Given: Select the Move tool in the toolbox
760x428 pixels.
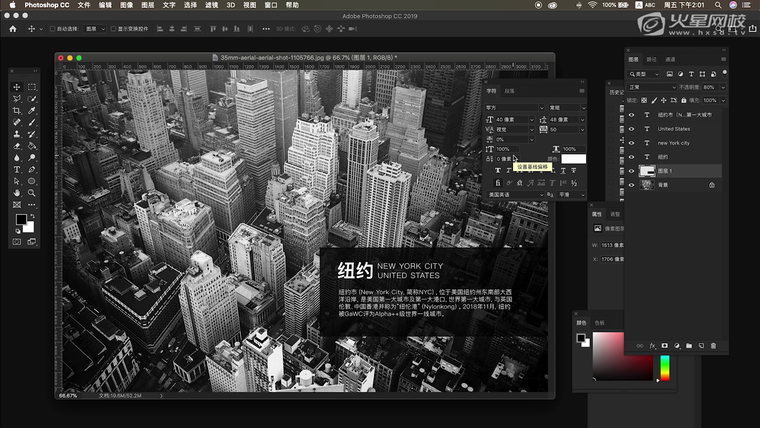Looking at the screenshot, I should 17,87.
